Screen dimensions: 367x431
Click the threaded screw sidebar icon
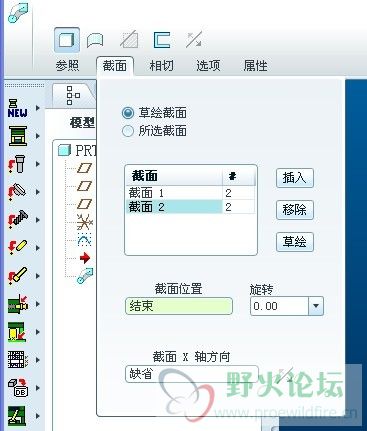(18, 220)
